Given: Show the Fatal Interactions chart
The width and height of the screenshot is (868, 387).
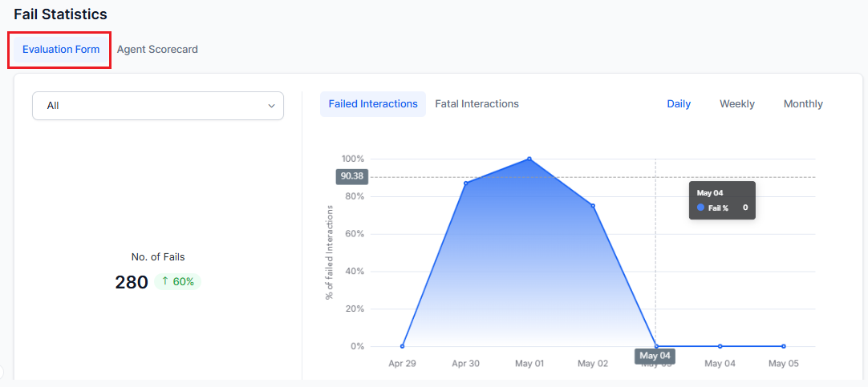Looking at the screenshot, I should 477,104.
